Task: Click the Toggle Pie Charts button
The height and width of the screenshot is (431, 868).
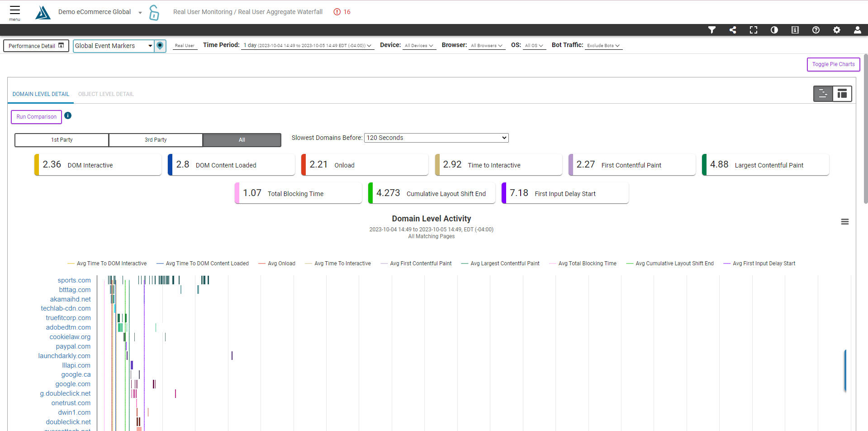Action: click(833, 64)
